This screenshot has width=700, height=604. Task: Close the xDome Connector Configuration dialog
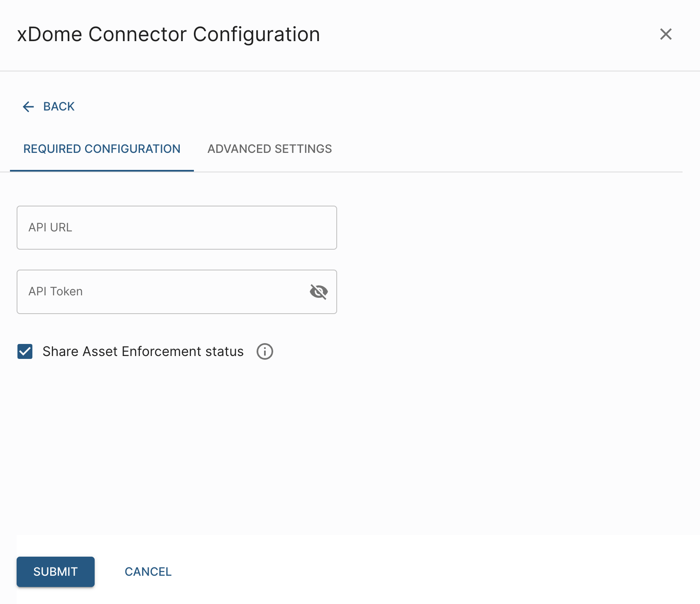tap(666, 34)
